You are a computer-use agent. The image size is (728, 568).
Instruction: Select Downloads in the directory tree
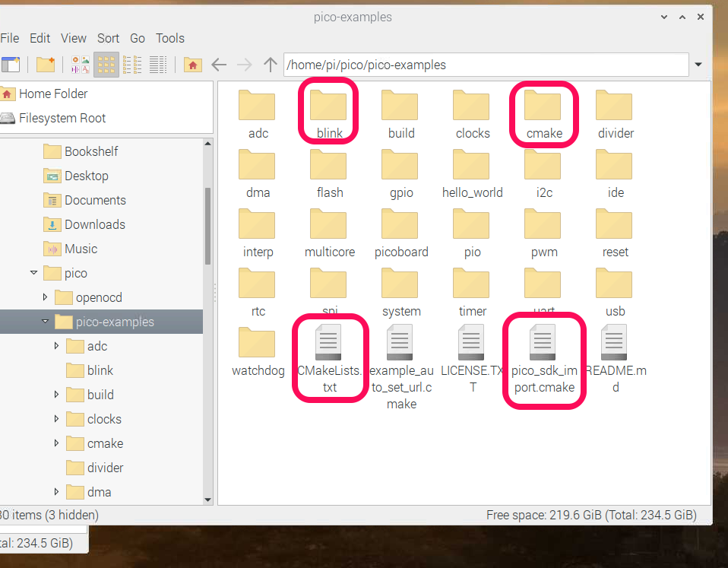coord(95,225)
